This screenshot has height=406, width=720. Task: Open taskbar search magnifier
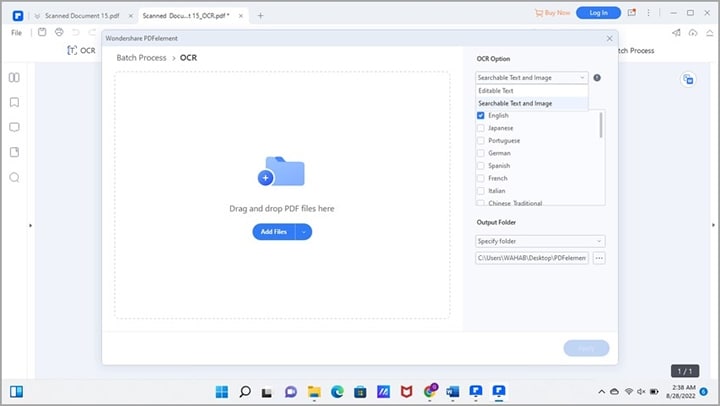245,391
